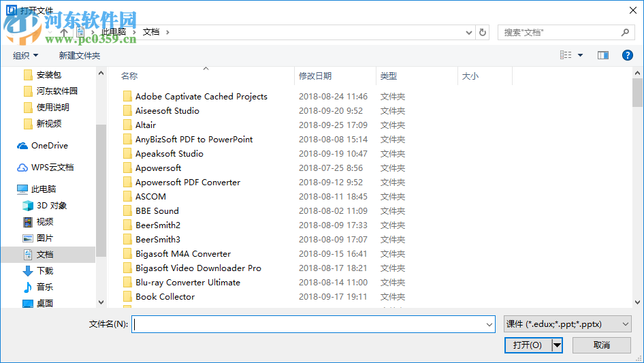Open OneDrive in the sidebar
This screenshot has width=644, height=363.
(x=42, y=146)
